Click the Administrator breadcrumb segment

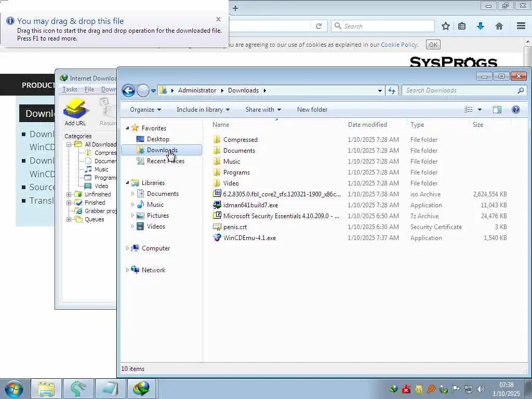(x=197, y=90)
